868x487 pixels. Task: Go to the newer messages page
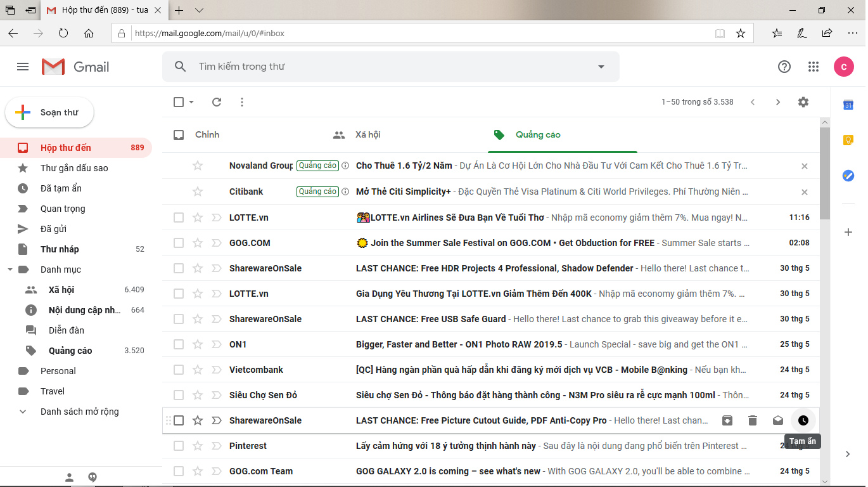(x=753, y=102)
